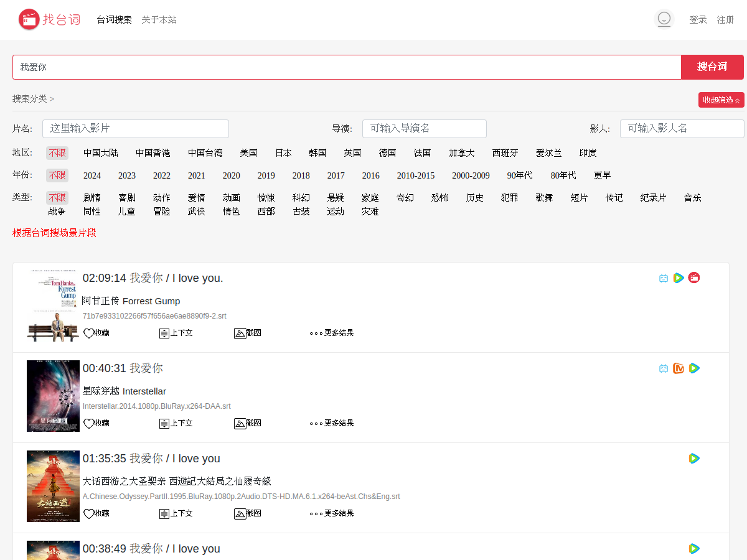The height and width of the screenshot is (560, 747).
Task: Open Tencent Video link for Interstellar result
Action: click(694, 368)
